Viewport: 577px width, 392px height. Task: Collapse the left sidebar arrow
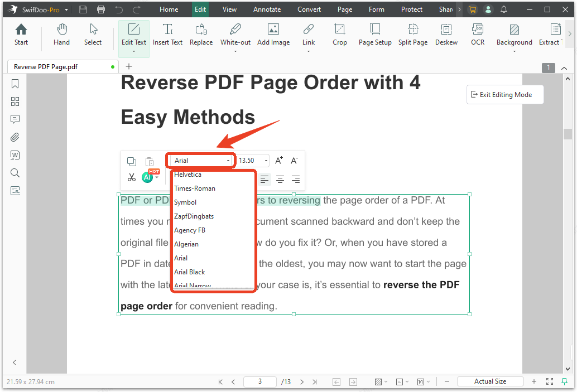coord(15,362)
